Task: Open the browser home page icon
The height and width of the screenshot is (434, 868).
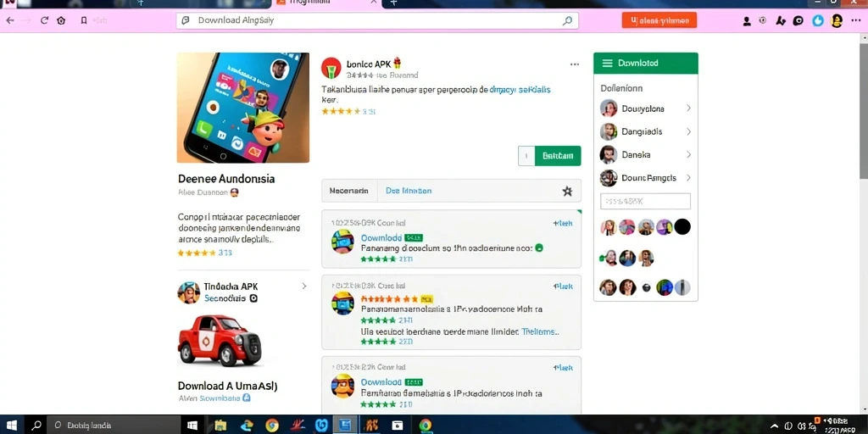Action: pyautogui.click(x=61, y=20)
